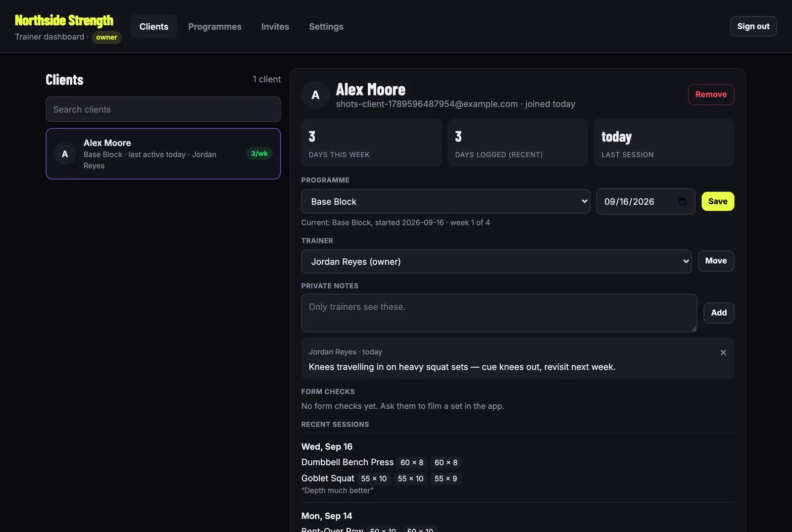The image size is (792, 532).
Task: Click the owner role badge
Action: point(106,37)
